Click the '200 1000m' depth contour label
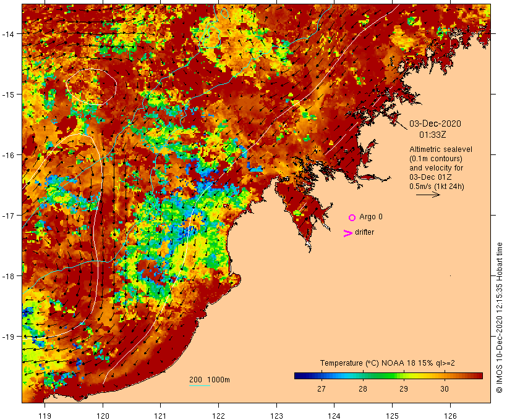The width and height of the screenshot is (507, 420). (x=210, y=380)
